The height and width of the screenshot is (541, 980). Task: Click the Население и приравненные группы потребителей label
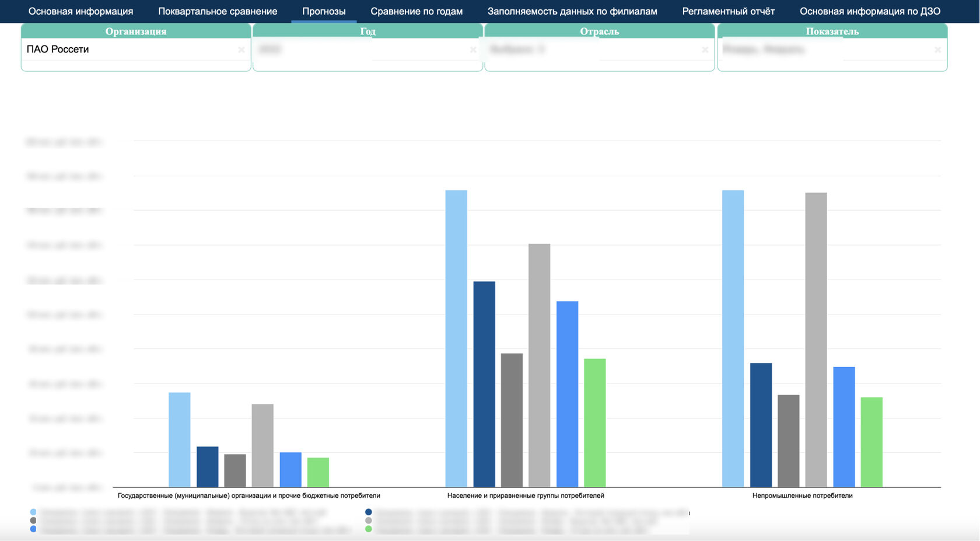526,495
